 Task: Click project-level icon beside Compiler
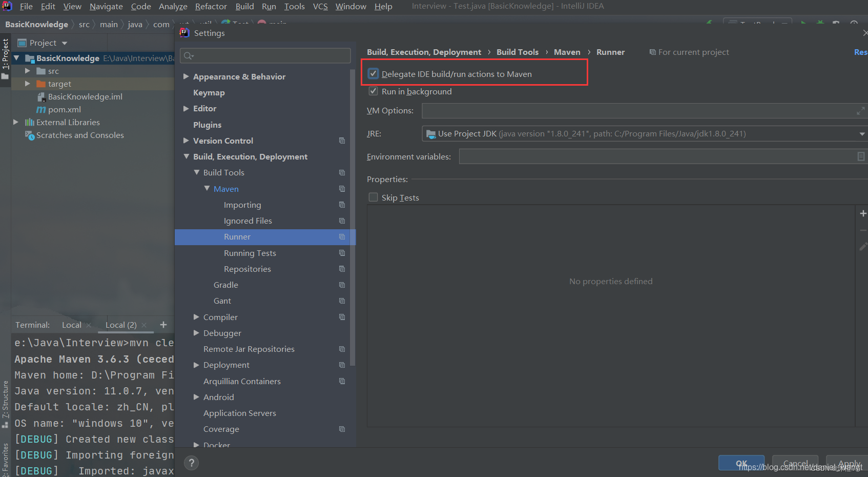[342, 317]
